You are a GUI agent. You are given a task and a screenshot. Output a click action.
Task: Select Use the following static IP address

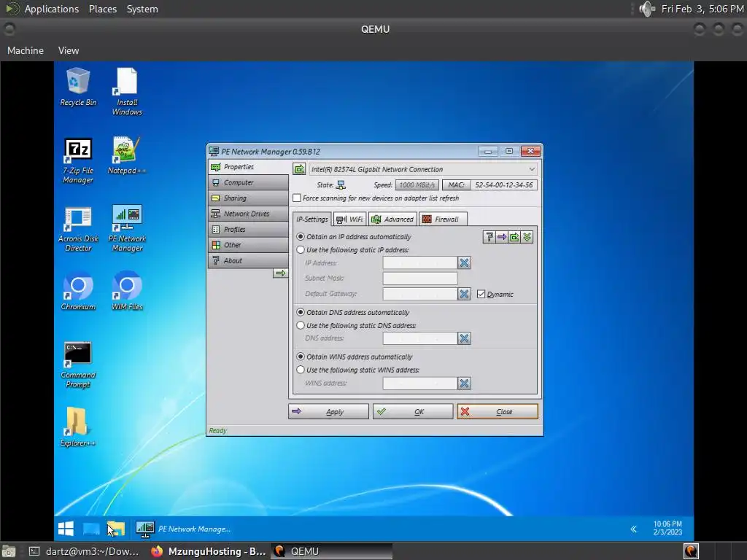300,249
